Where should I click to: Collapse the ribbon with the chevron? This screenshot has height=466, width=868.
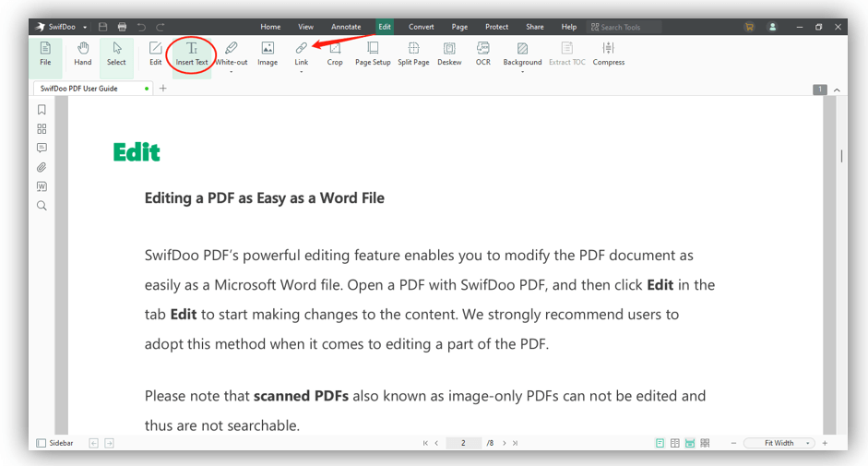(837, 90)
